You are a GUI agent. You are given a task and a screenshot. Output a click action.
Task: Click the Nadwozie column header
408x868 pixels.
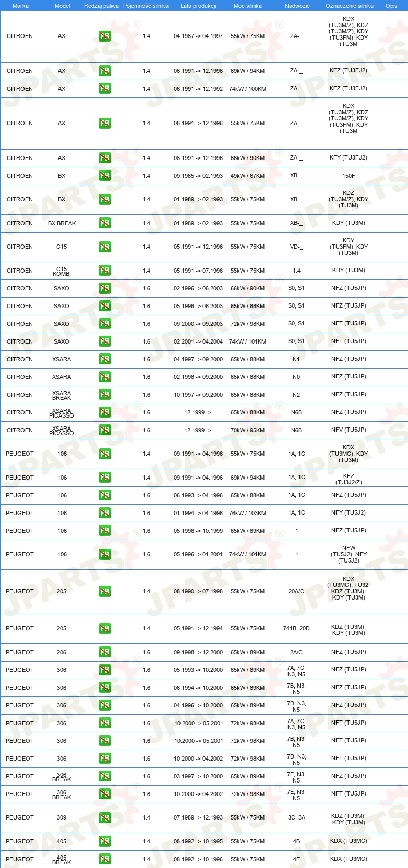point(297,6)
